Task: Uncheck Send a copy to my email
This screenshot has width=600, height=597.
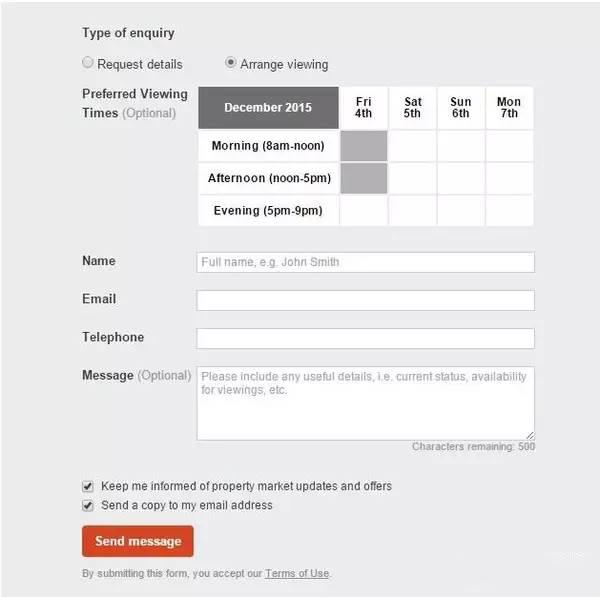Action: tap(88, 506)
